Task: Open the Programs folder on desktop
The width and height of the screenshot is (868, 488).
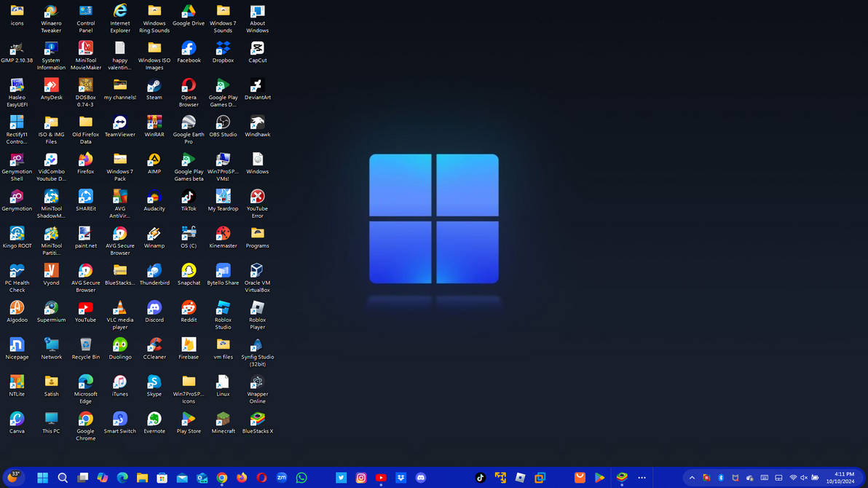Action: click(x=257, y=237)
